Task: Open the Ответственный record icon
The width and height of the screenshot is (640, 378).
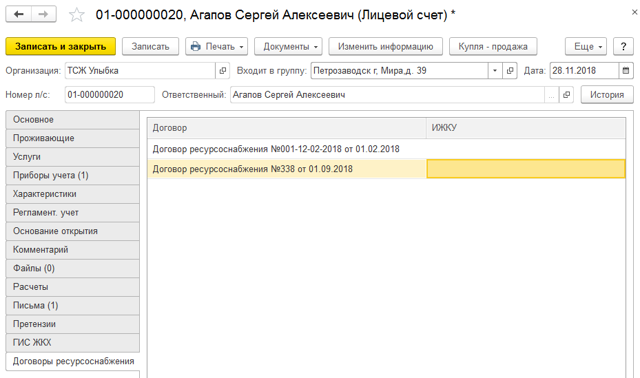Action: tap(566, 95)
